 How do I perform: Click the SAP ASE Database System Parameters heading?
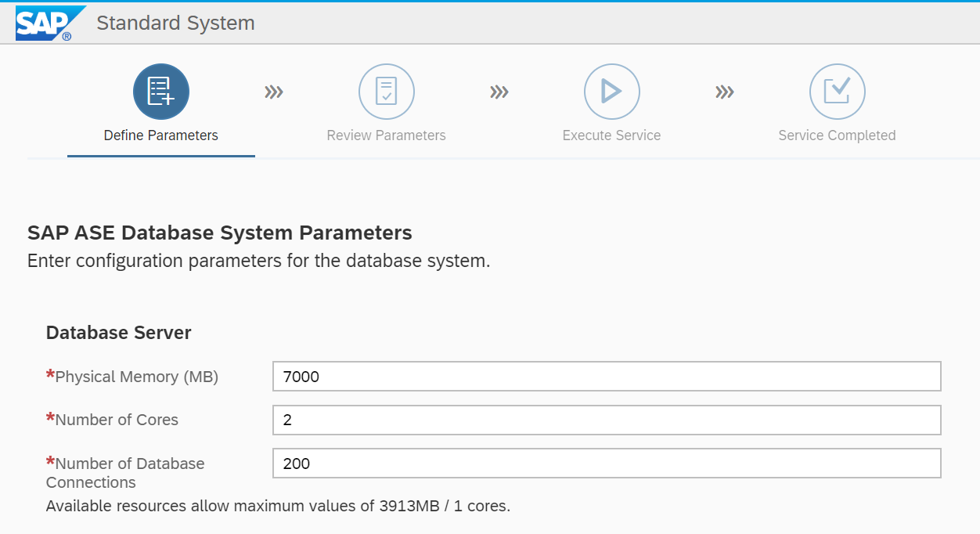[220, 233]
